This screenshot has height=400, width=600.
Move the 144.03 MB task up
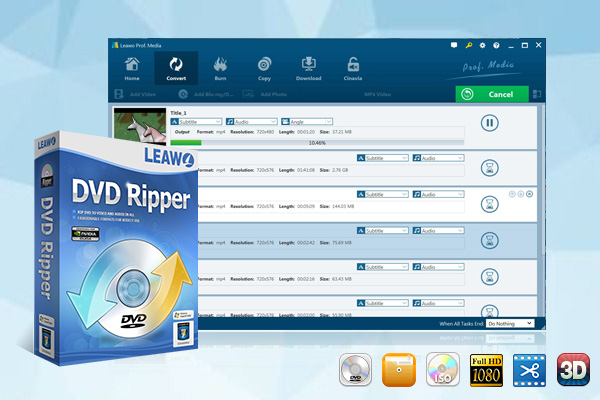512,194
